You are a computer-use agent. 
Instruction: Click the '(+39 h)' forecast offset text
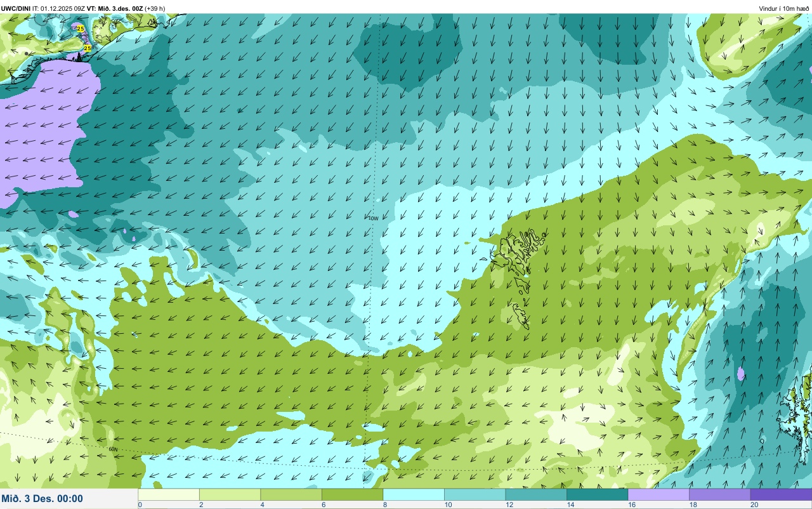155,8
